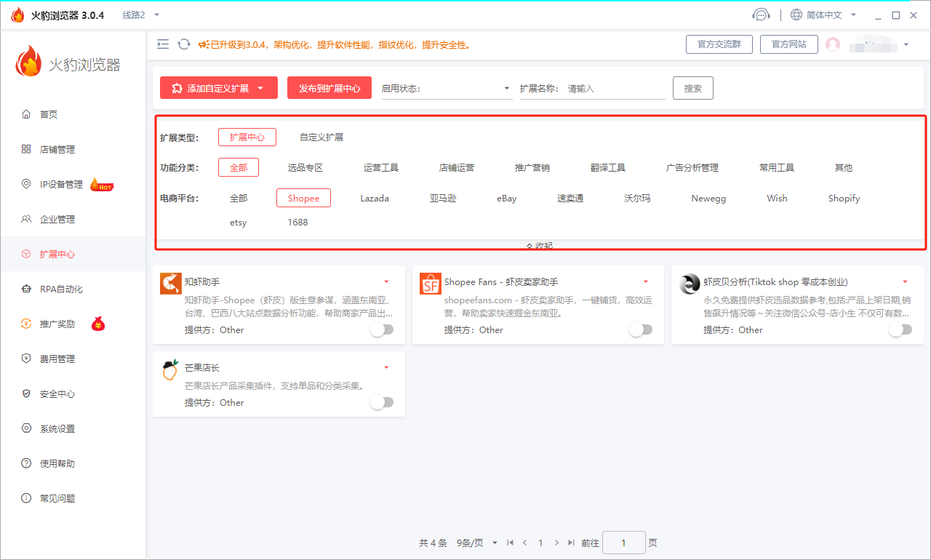Click the refresh icon in top bar
Viewport: 931px width, 560px height.
coord(184,44)
